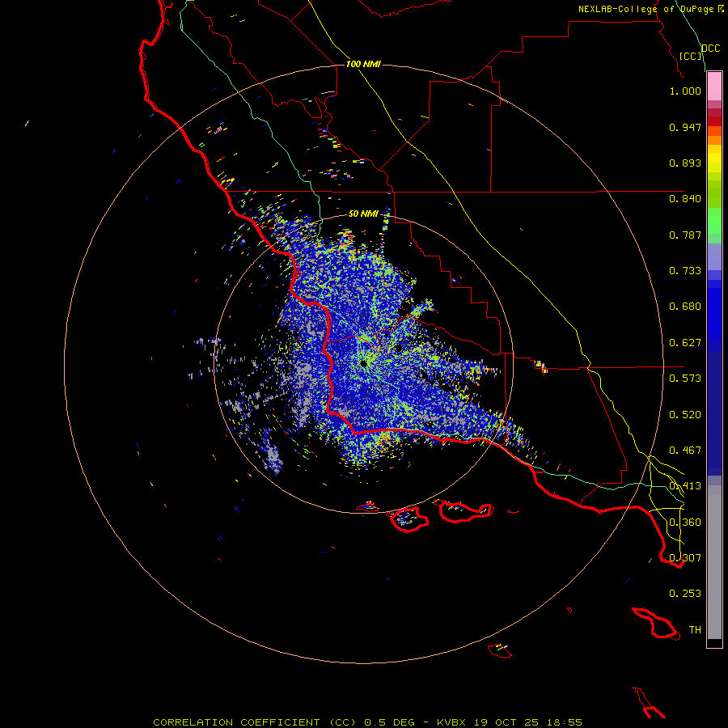Click the 0.307 scale value
728x728 pixels.
685,558
